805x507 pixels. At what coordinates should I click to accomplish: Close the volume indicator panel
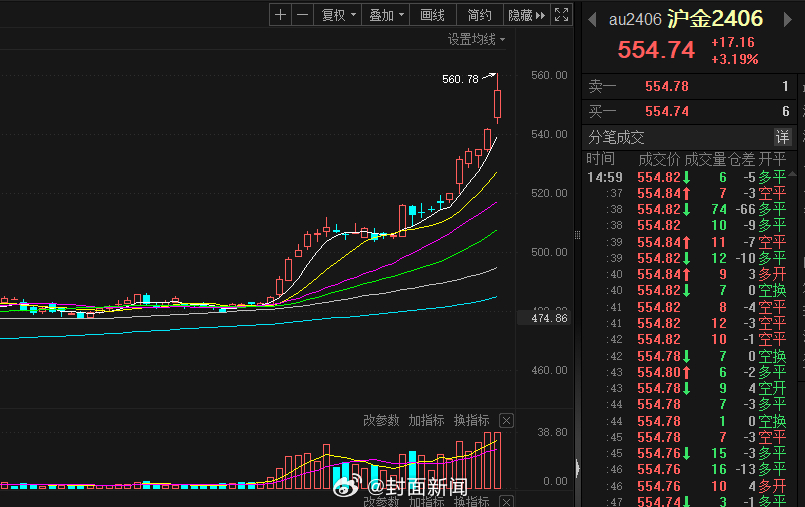506,421
